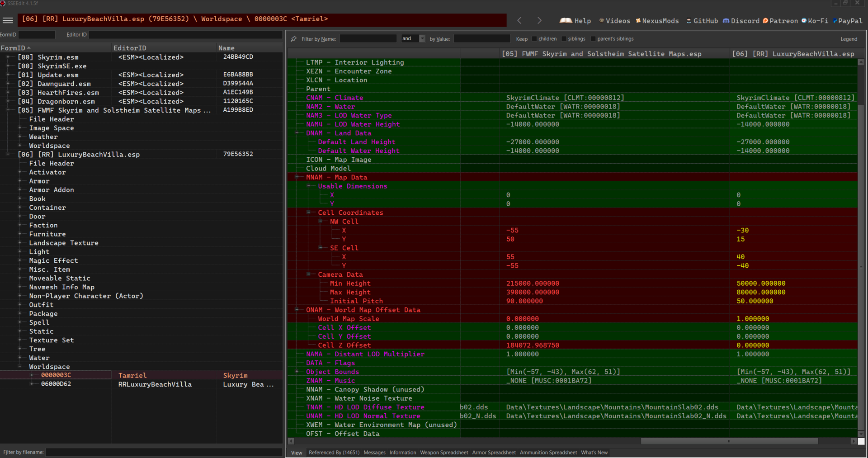Screen dimensions: 868x458
Task: Expand the Dawnguard.esm plugin node
Action: tap(8, 84)
